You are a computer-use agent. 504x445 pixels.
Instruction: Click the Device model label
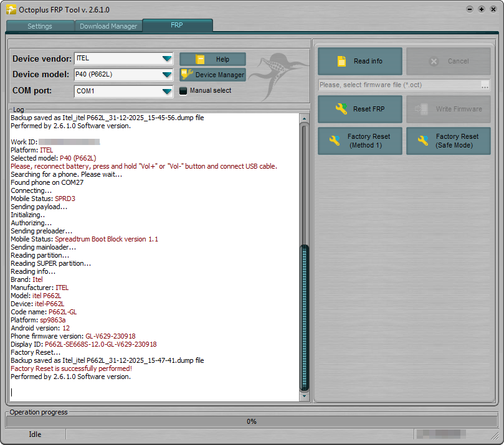40,75
